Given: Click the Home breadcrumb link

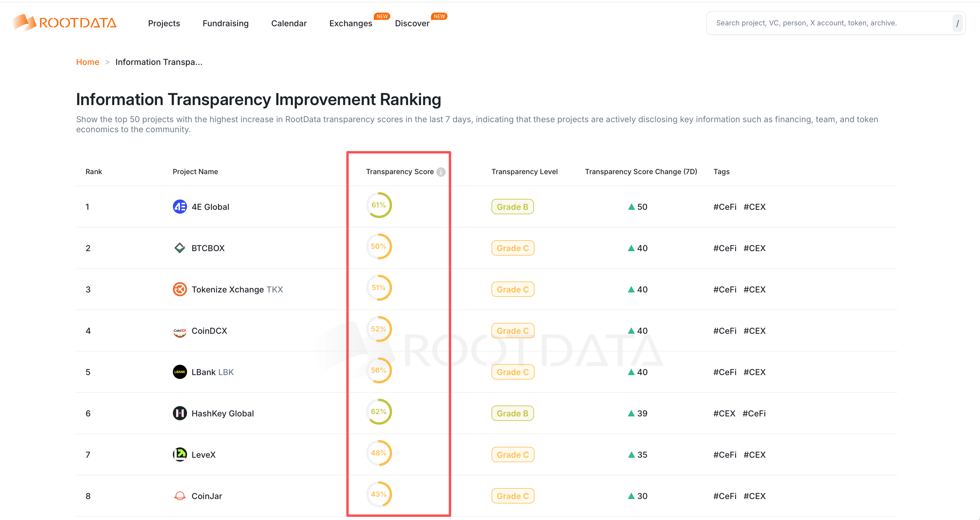Looking at the screenshot, I should point(87,62).
